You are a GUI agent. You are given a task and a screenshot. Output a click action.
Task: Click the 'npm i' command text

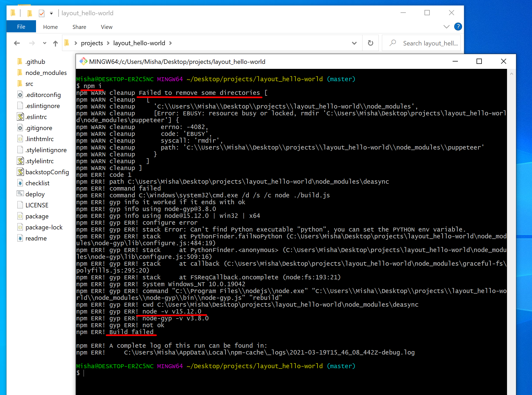click(92, 86)
